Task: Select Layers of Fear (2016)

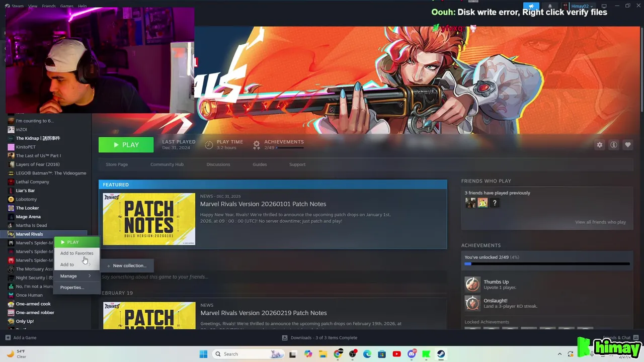Action: point(38,164)
